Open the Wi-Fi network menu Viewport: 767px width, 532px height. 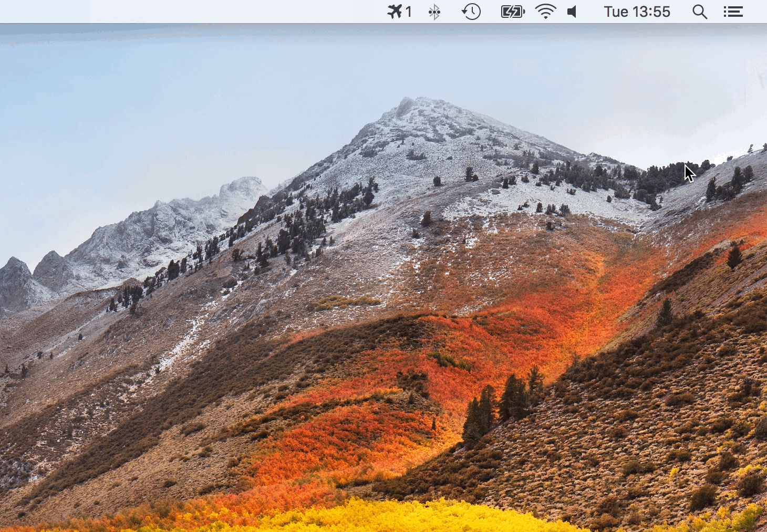click(546, 12)
